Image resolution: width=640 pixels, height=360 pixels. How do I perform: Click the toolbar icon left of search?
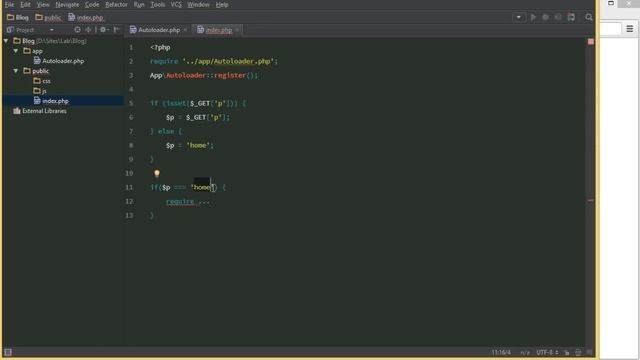(571, 17)
